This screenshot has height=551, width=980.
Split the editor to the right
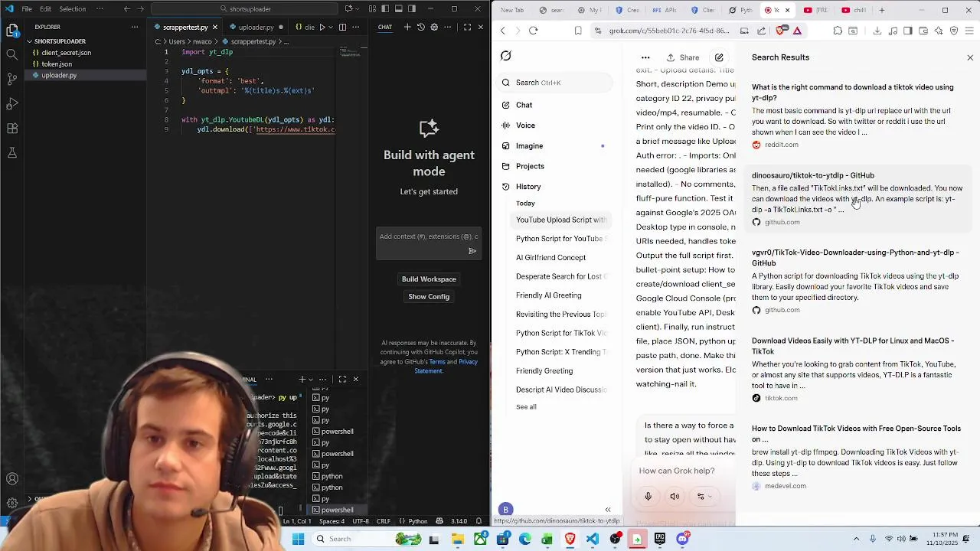tap(342, 27)
